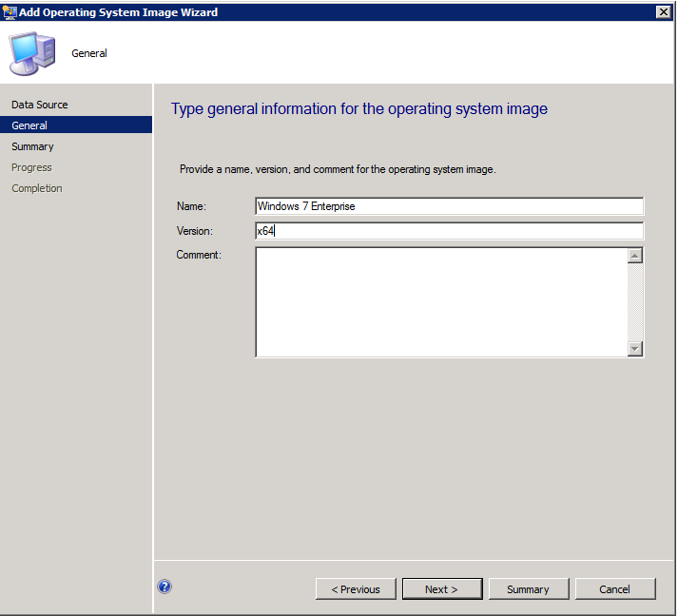The width and height of the screenshot is (678, 616).
Task: Click the General title in the wizard header
Action: [89, 53]
